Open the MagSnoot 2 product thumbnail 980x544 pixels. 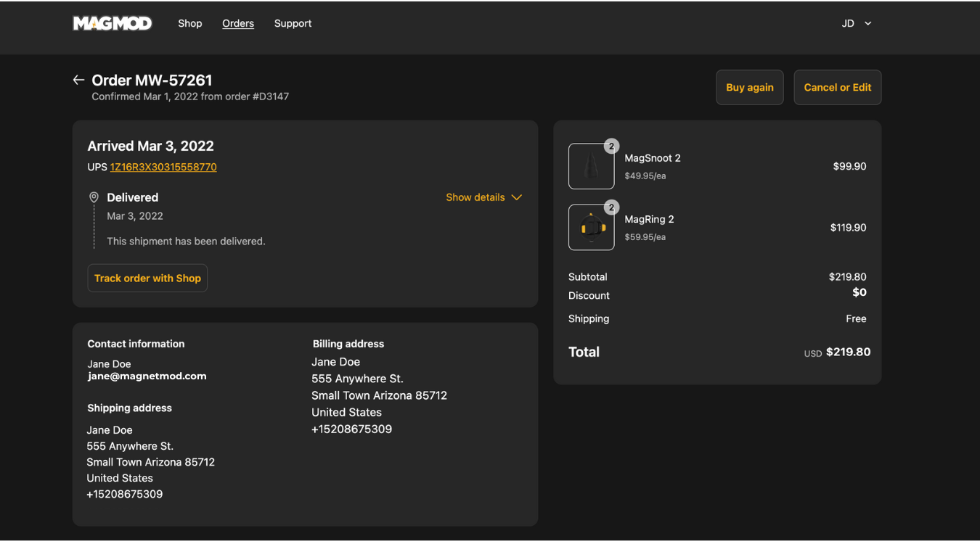[591, 166]
